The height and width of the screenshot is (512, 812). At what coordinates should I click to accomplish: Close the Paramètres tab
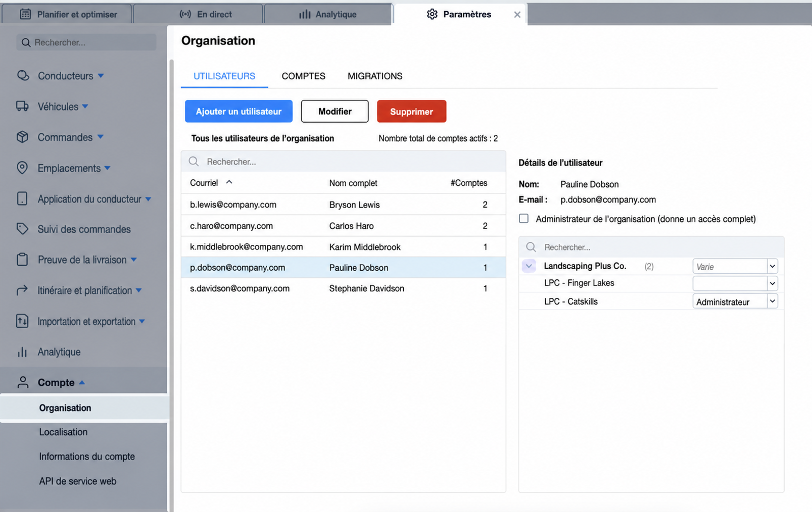pos(517,15)
